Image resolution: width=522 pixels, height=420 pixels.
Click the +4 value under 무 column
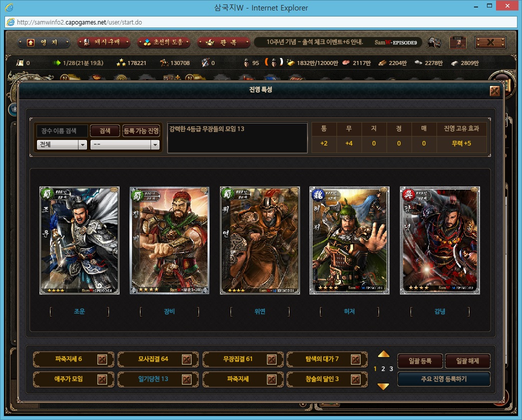click(x=349, y=143)
